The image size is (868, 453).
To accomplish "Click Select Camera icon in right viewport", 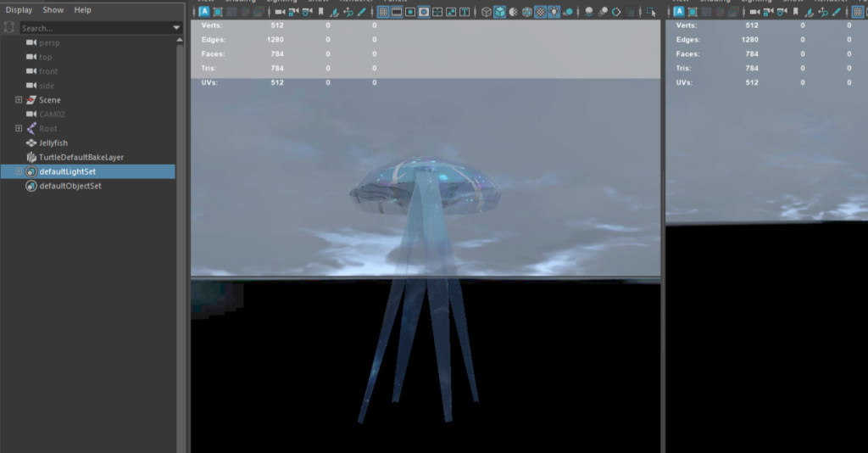I will (x=755, y=12).
